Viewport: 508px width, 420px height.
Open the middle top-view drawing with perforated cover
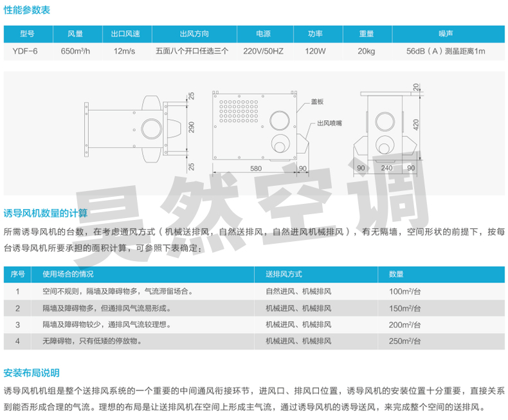pos(255,126)
